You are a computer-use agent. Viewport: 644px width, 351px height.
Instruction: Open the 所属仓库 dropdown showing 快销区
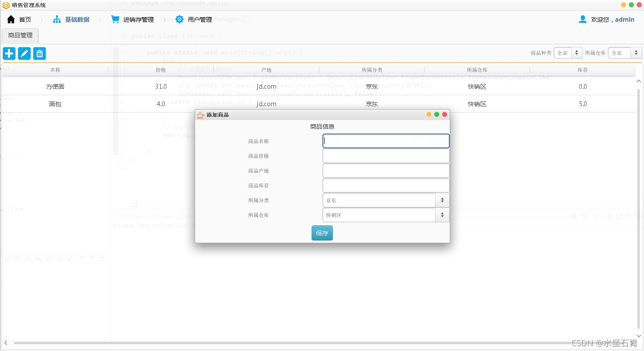386,215
